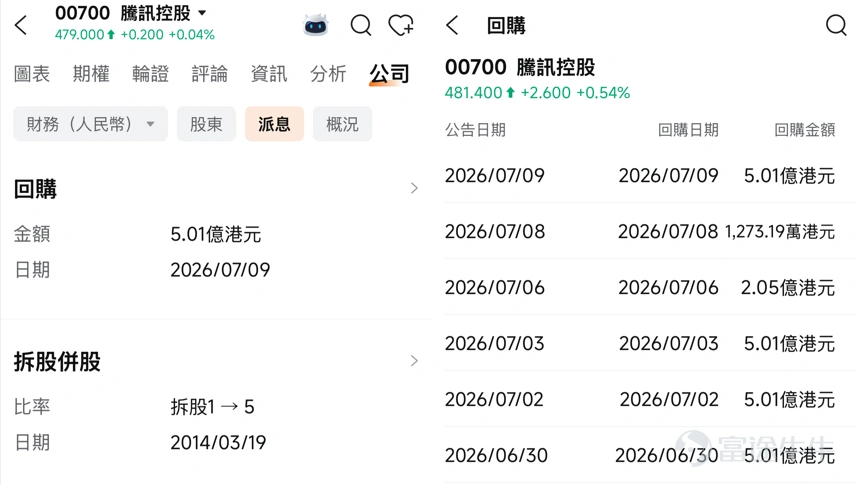Click the 回購 page title
Image resolution: width=855 pixels, height=485 pixels.
(x=506, y=26)
